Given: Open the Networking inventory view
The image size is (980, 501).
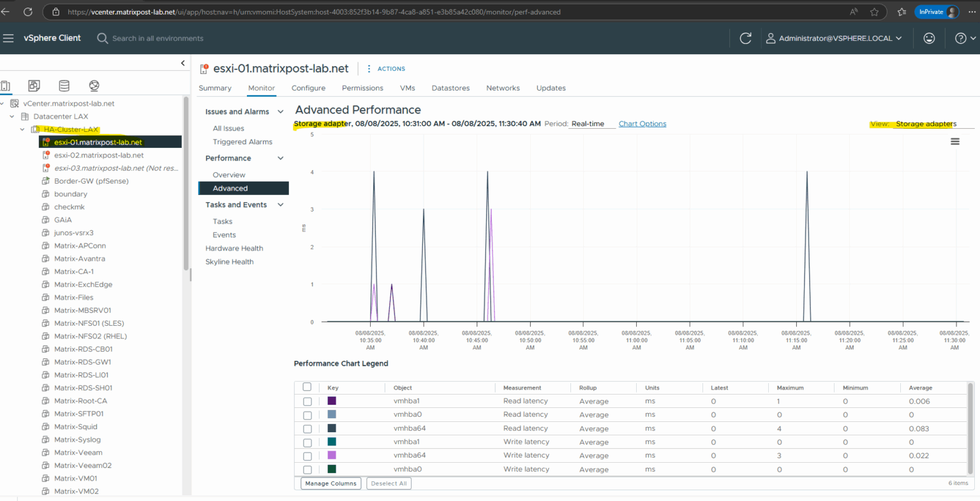Looking at the screenshot, I should 94,85.
